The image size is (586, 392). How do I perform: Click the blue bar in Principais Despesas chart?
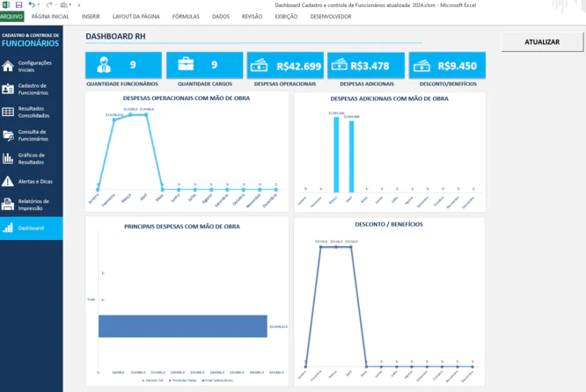tap(182, 326)
